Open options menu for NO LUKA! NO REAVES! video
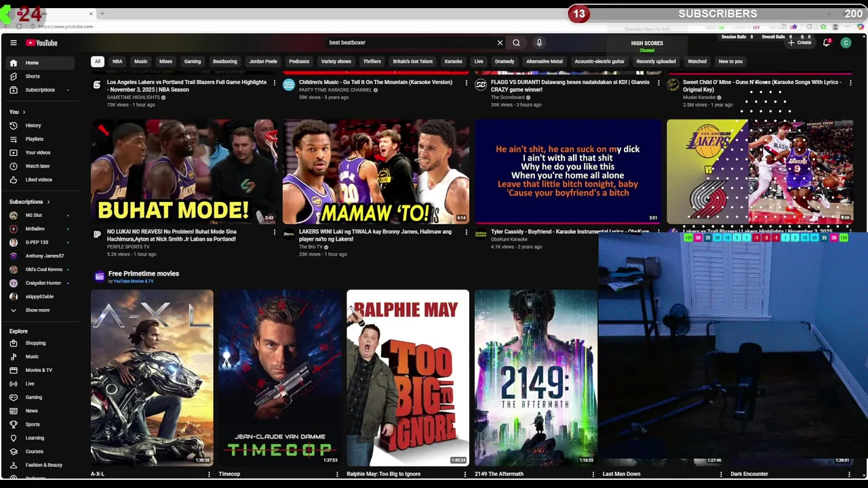 pyautogui.click(x=275, y=232)
